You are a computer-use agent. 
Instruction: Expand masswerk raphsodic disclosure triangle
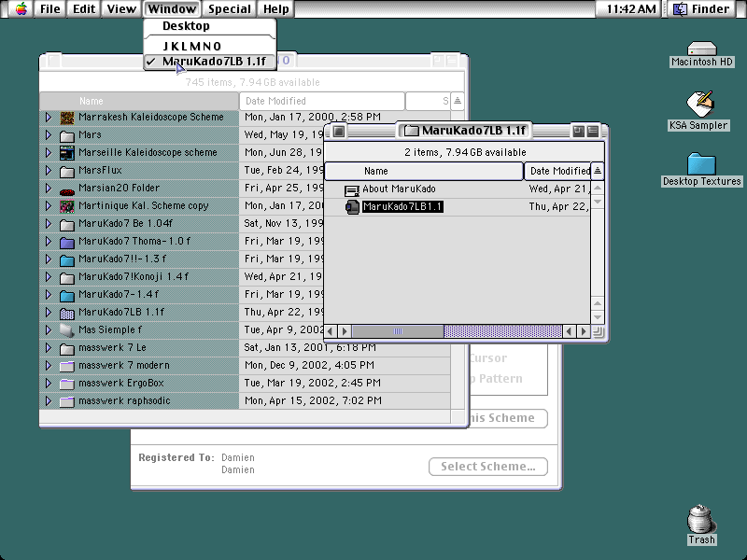click(49, 401)
